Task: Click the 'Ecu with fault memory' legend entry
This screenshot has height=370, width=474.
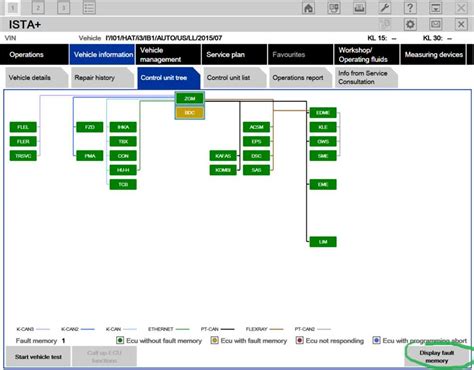Action: pos(249,341)
